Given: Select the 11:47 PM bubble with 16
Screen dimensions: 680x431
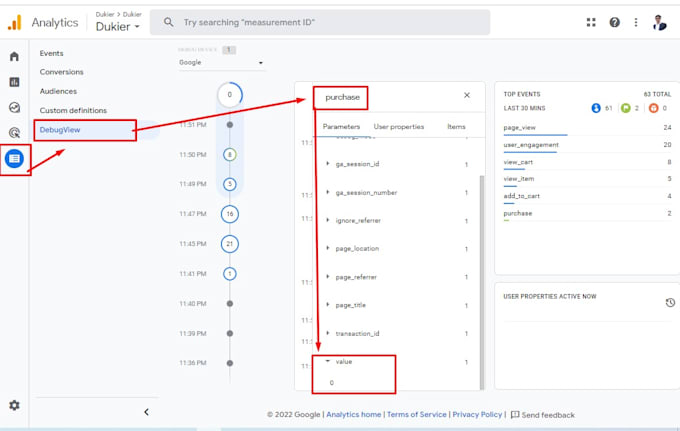Looking at the screenshot, I should 230,214.
